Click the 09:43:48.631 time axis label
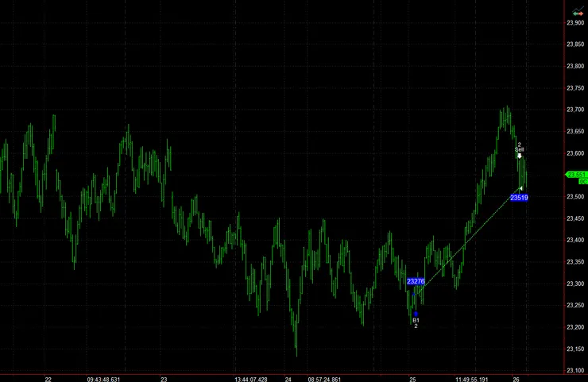 point(103,379)
